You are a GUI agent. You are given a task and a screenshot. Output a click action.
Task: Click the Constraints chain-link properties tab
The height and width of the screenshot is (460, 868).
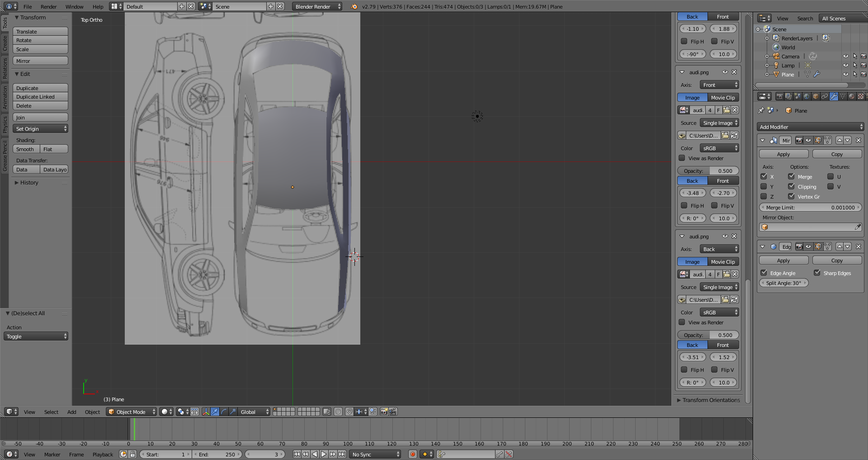[825, 96]
